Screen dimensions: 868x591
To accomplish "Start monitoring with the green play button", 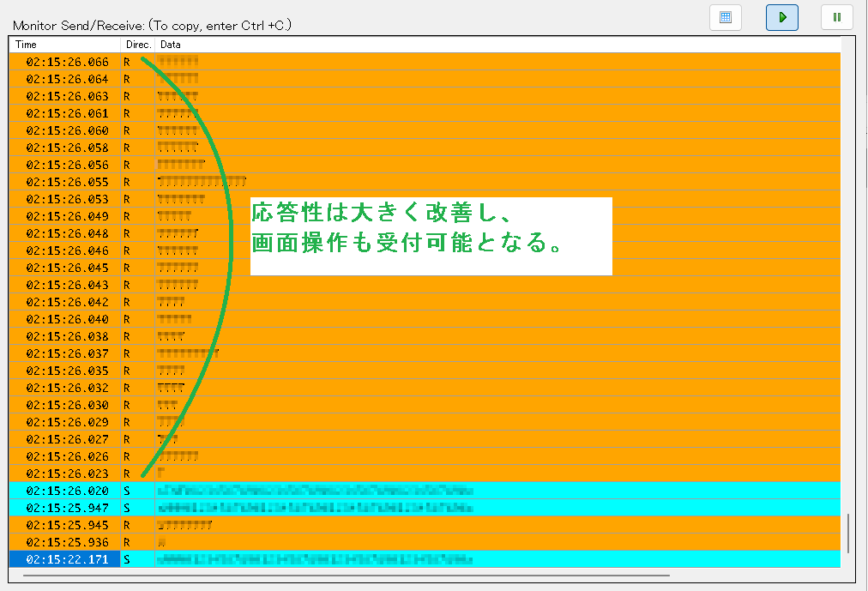I will pos(781,17).
